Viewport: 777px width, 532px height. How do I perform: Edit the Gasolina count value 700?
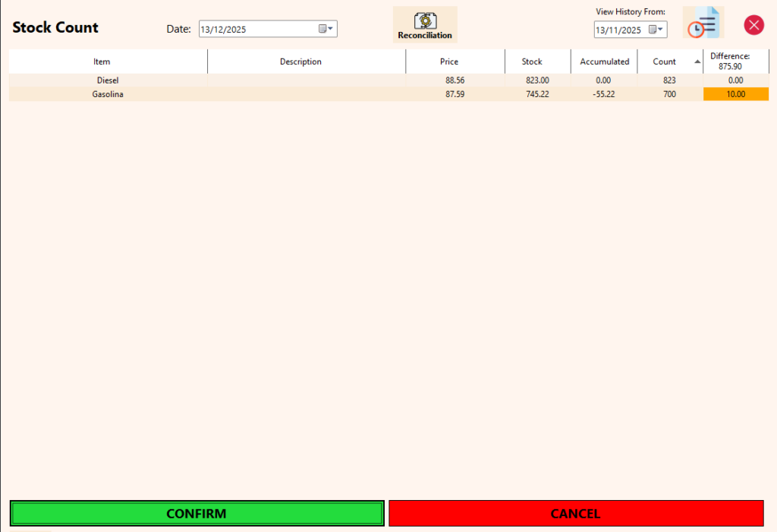pos(668,94)
